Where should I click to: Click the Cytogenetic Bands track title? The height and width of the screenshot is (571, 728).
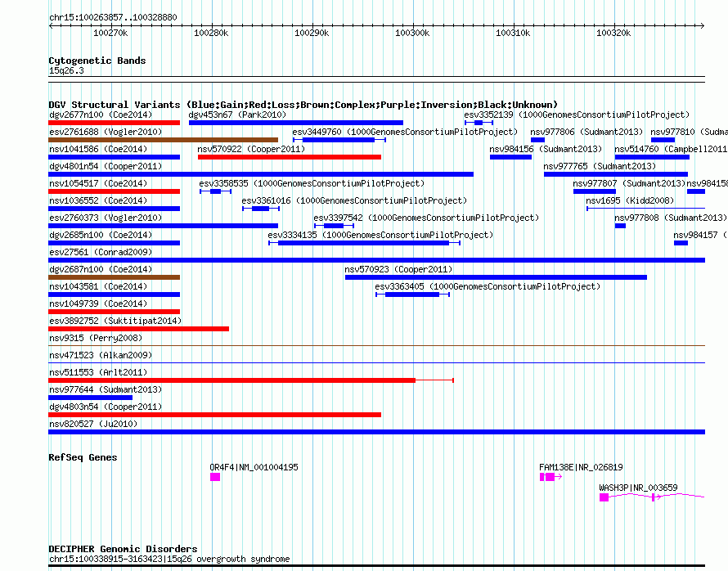point(97,61)
